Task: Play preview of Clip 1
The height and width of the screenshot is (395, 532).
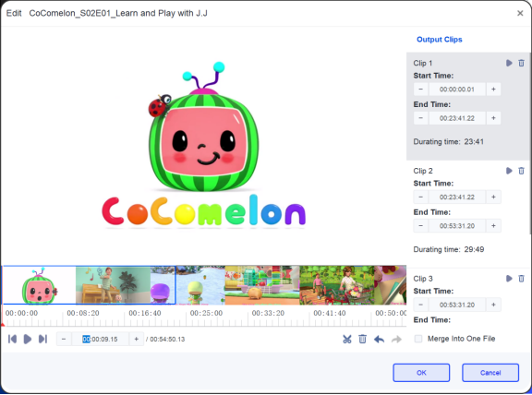Action: click(x=509, y=63)
